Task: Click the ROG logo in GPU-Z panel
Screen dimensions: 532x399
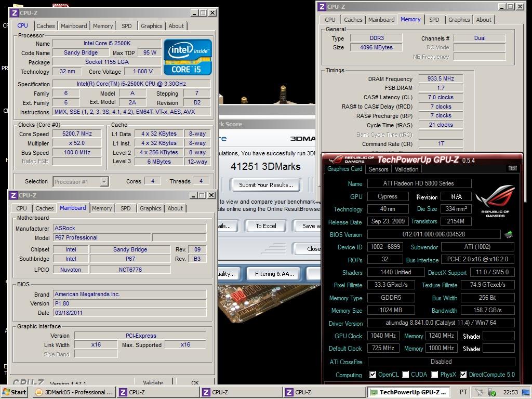Action: click(495, 201)
